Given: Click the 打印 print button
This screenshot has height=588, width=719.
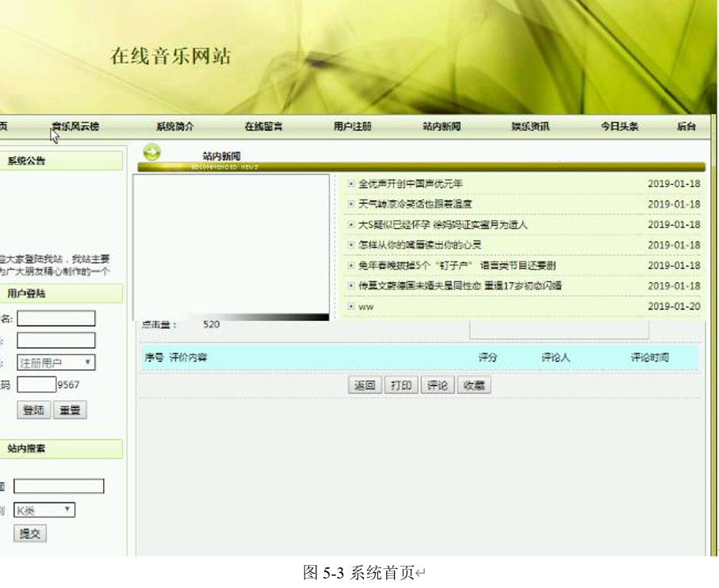Looking at the screenshot, I should (400, 385).
